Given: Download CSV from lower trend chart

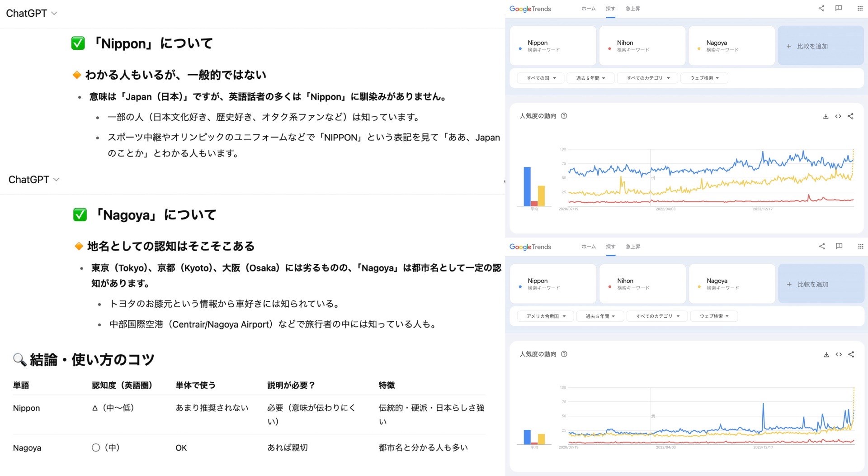Looking at the screenshot, I should point(826,354).
